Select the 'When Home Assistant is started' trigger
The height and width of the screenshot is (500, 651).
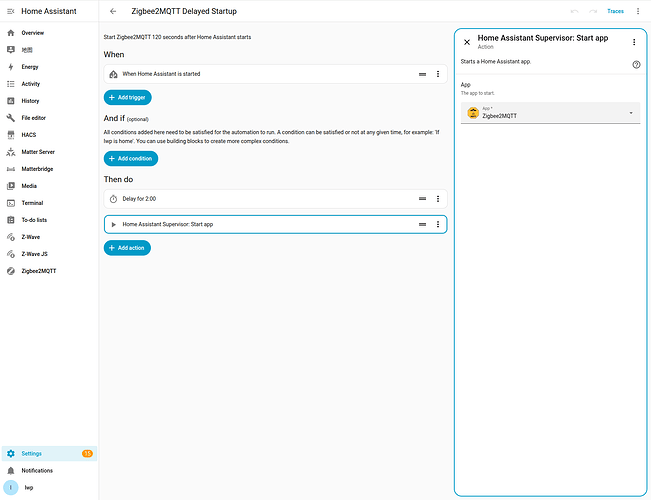275,74
